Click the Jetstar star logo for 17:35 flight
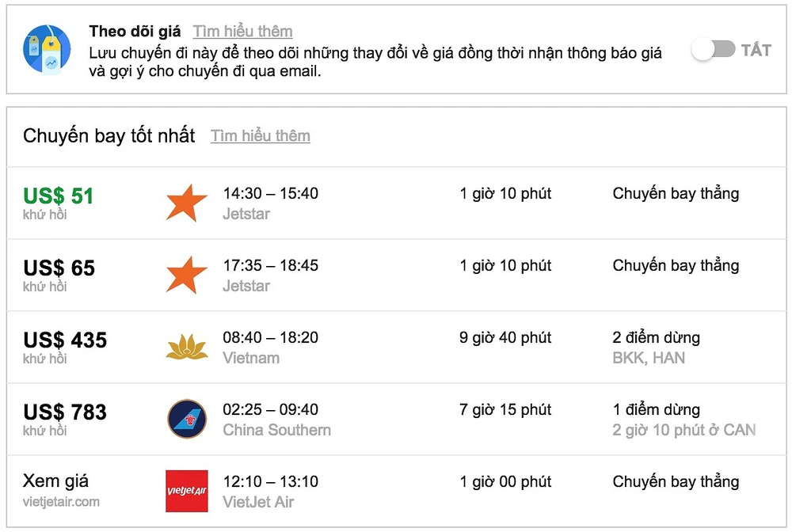792x532 pixels. (x=186, y=275)
